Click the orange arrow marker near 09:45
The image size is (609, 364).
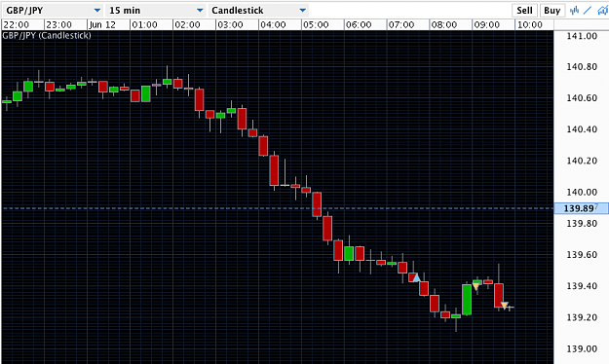click(504, 306)
